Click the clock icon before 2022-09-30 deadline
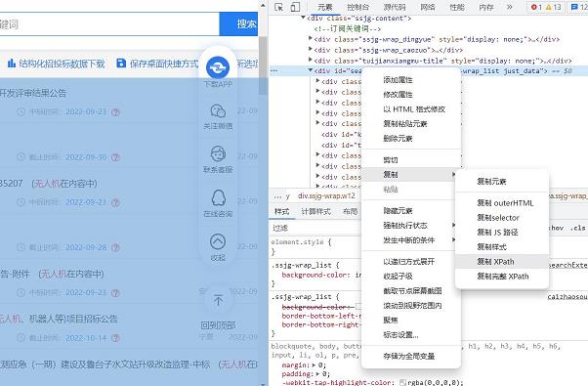This screenshot has width=588, height=386. pos(21,156)
